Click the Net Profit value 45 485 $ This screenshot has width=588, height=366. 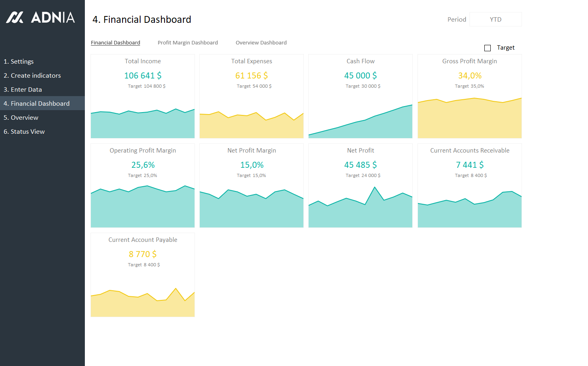360,165
